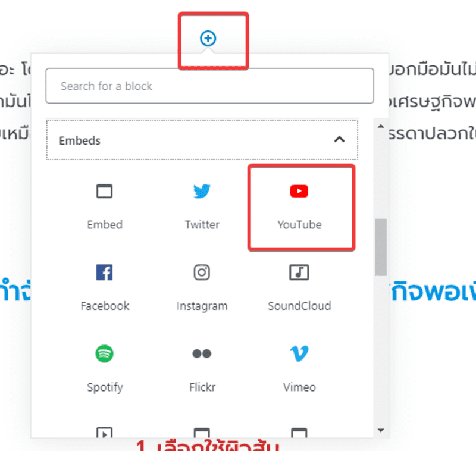Click the block list scrollbar thumb
This screenshot has width=476, height=451.
coord(381,247)
